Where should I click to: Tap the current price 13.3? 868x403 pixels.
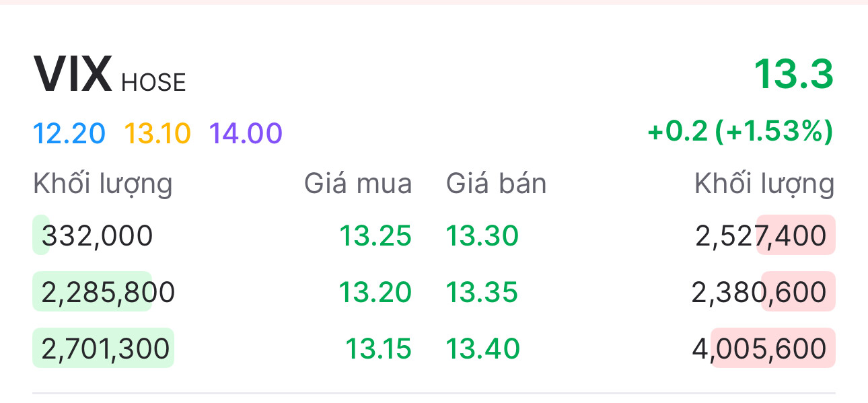793,74
